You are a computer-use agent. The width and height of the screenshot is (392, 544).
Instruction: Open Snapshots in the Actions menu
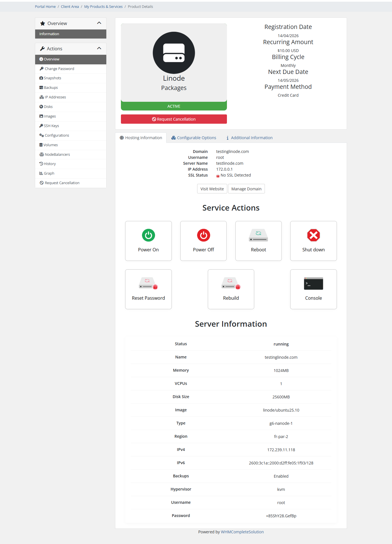click(x=52, y=78)
